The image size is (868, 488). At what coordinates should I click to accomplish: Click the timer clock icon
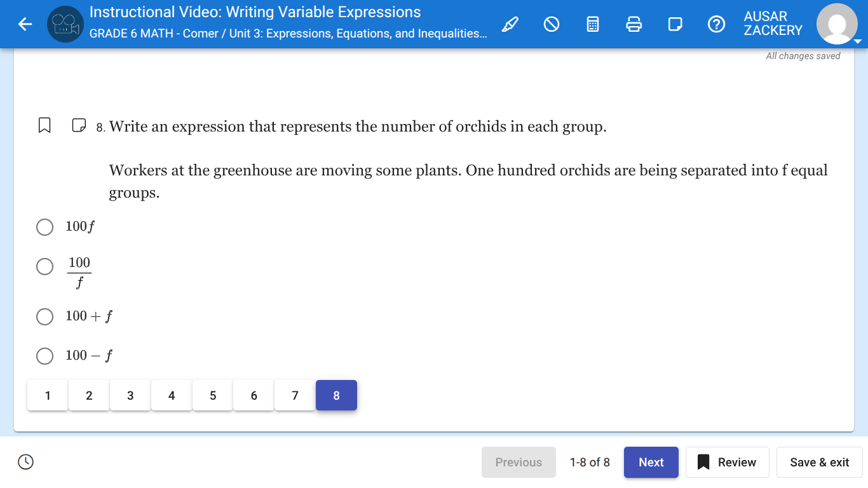[25, 462]
